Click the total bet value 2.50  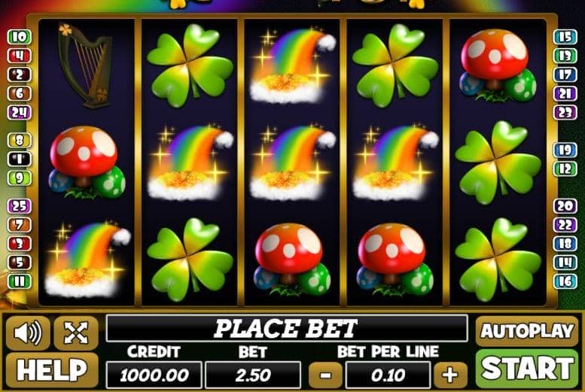pos(253,375)
